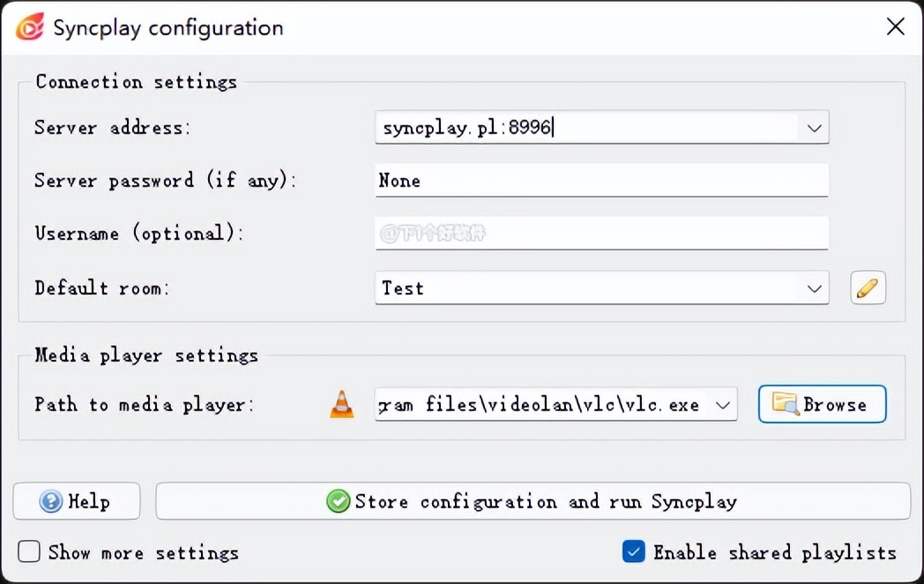Click the VLC cone icon
This screenshot has width=924, height=584.
[342, 404]
